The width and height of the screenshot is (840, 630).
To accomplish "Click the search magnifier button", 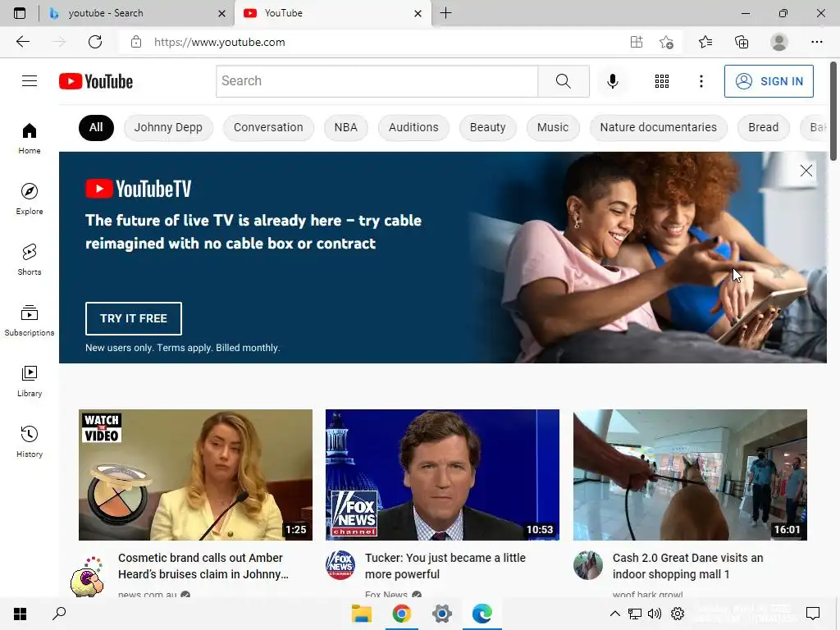I will (563, 81).
